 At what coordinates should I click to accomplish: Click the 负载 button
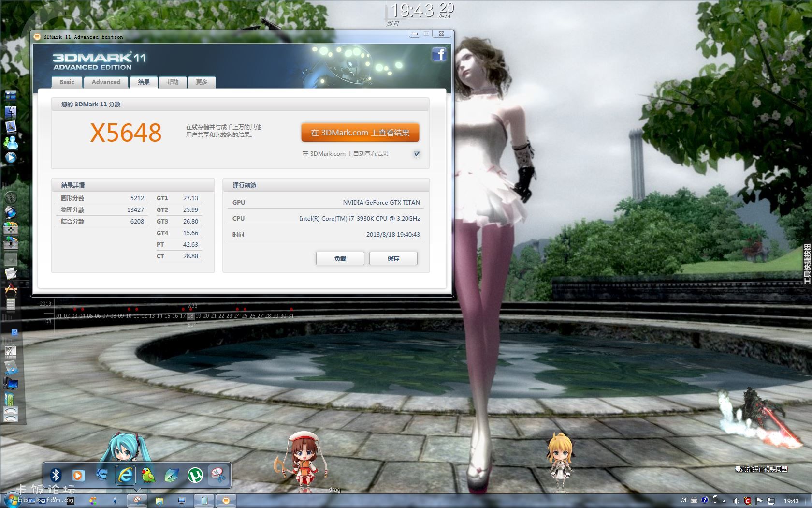pos(340,258)
